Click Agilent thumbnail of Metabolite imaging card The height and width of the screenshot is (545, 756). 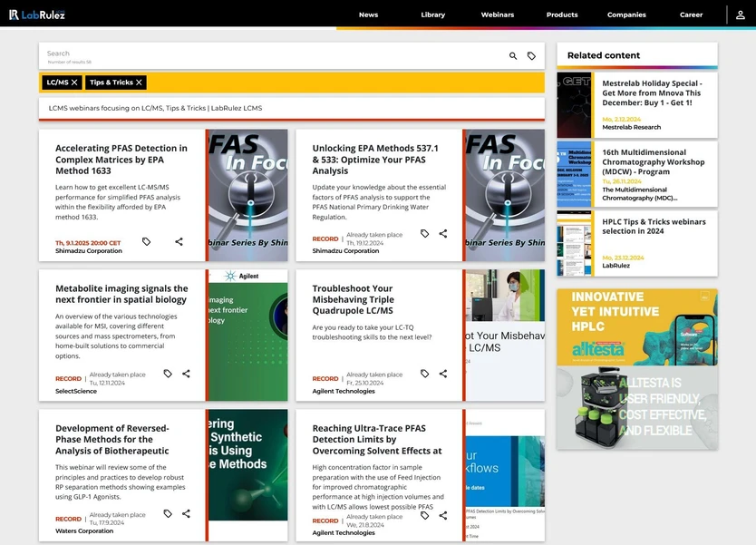click(248, 336)
